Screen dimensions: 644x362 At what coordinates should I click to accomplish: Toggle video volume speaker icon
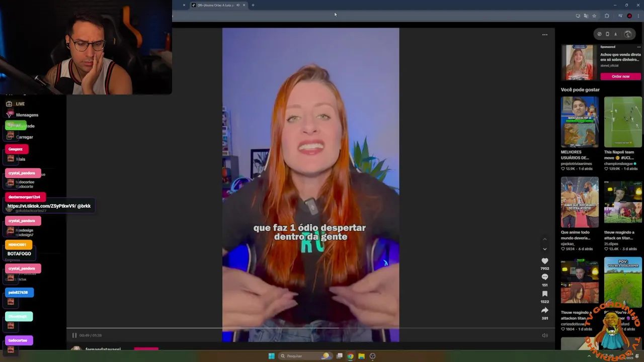(x=545, y=335)
